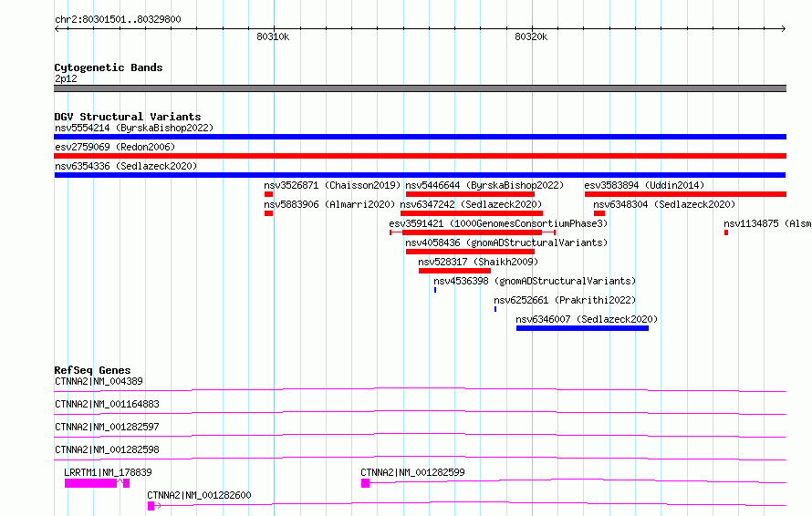Click the 80310k ruler position label

(273, 37)
